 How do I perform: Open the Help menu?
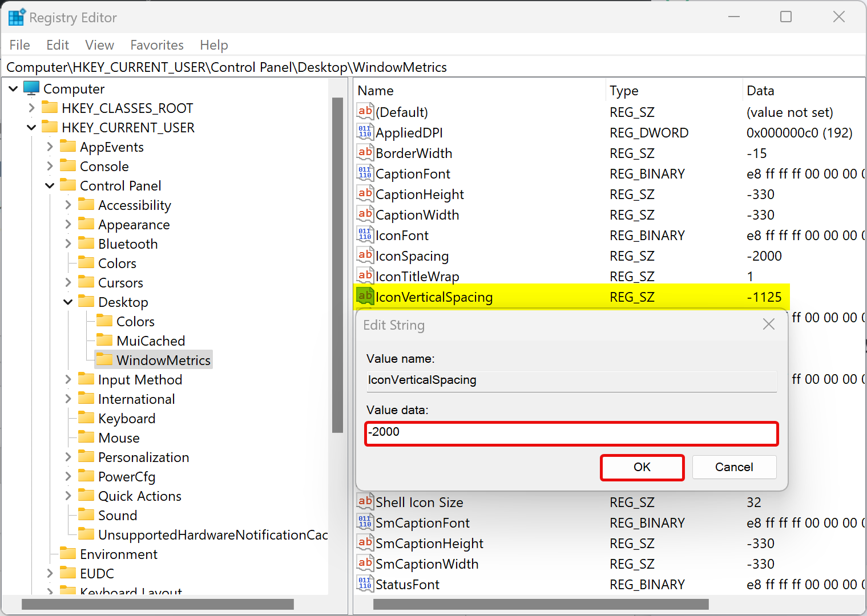[214, 45]
